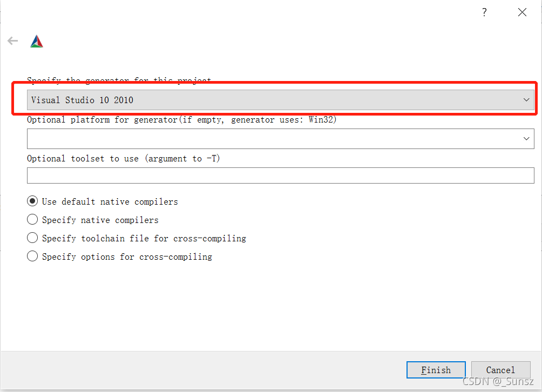
Task: Select "Specify native compilers"
Action: click(32, 219)
